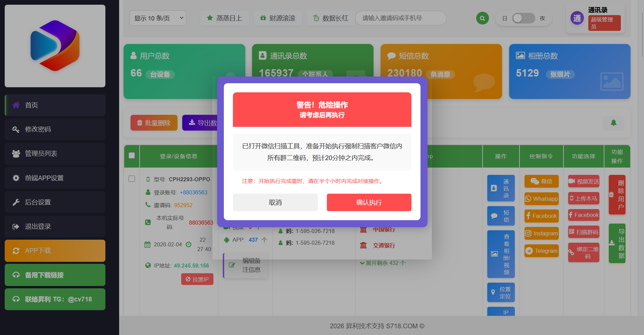Check the select-all checkbox in table header
Image resolution: width=644 pixels, height=335 pixels.
pyautogui.click(x=132, y=155)
